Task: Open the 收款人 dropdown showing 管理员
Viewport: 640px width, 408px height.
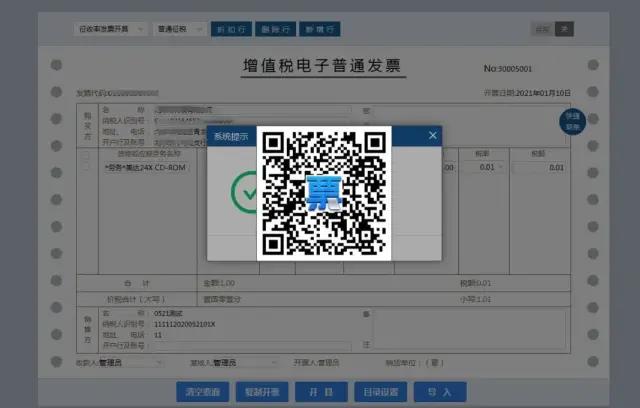Action: (x=131, y=362)
